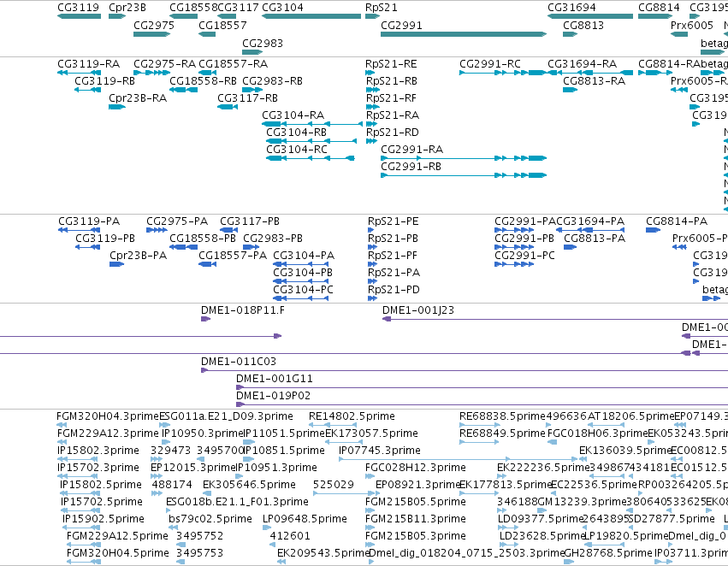Select EST LD23628.5prime label
Screen dimensions: 728x566
tap(542, 536)
